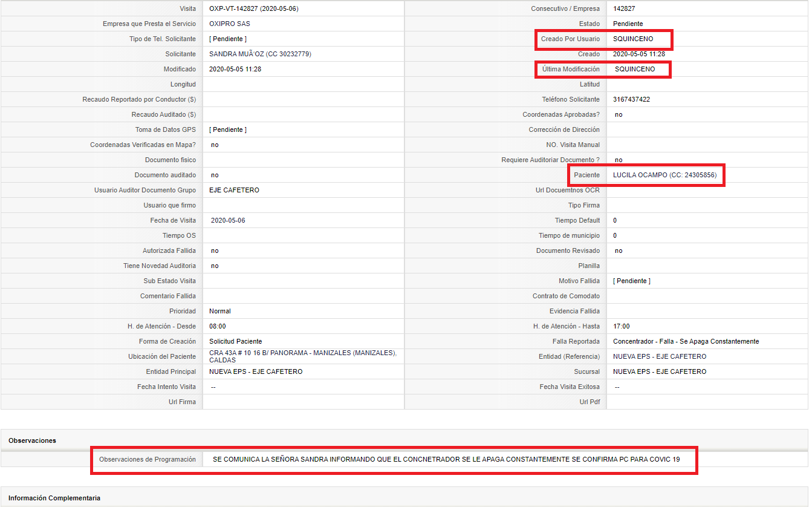Click the scheduling observation text about SEÑORA SANDRA
Screen dimensions: 812x507
point(446,459)
